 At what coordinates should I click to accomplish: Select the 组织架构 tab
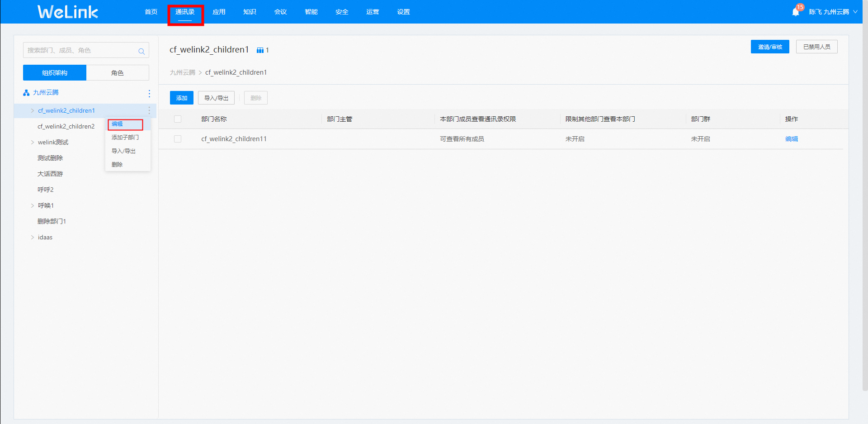click(55, 73)
